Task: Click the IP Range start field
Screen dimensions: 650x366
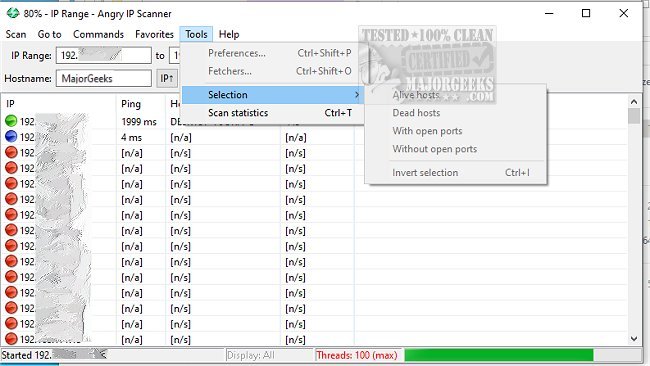Action: pos(104,55)
